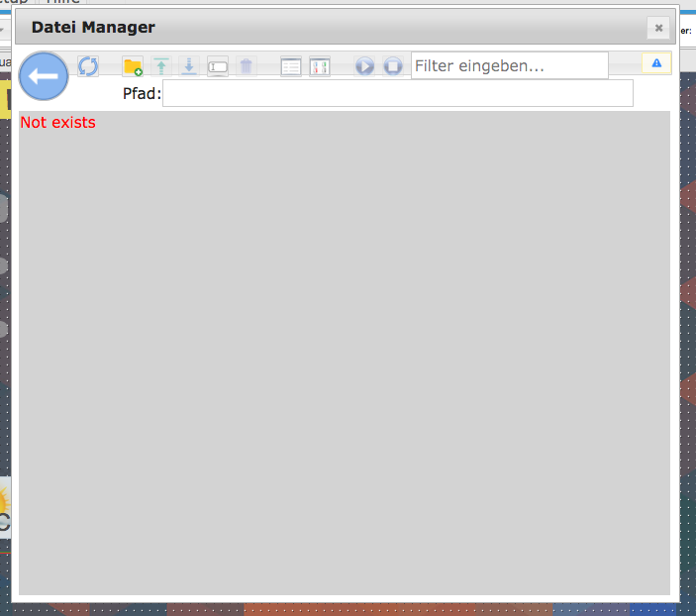Switch to tile view mode

(x=319, y=66)
